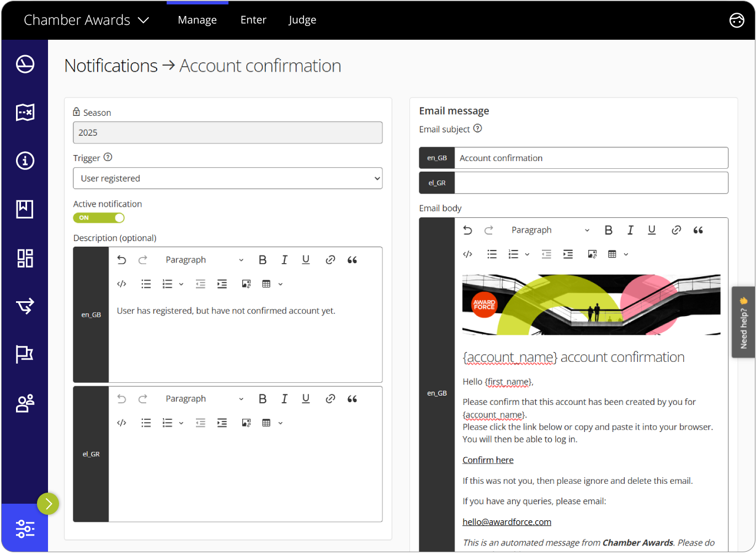Open the source code view in the email body editor

click(467, 254)
